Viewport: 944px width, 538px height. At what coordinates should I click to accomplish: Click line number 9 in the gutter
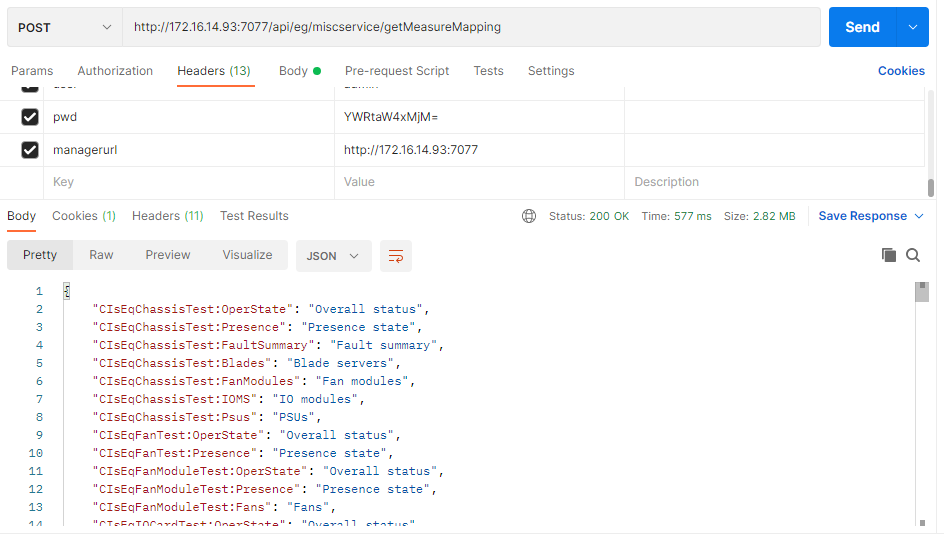(39, 435)
